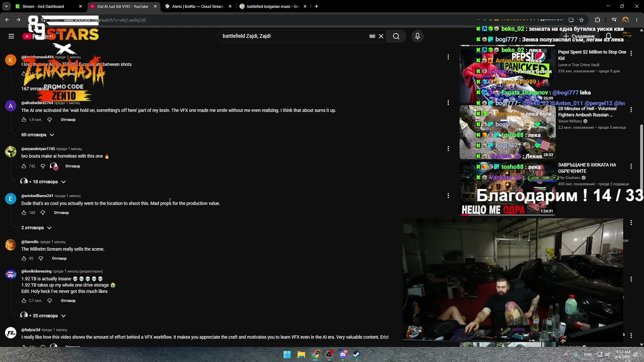Expand 35 replies under koolkidamazing
The image size is (644, 362).
[43, 316]
